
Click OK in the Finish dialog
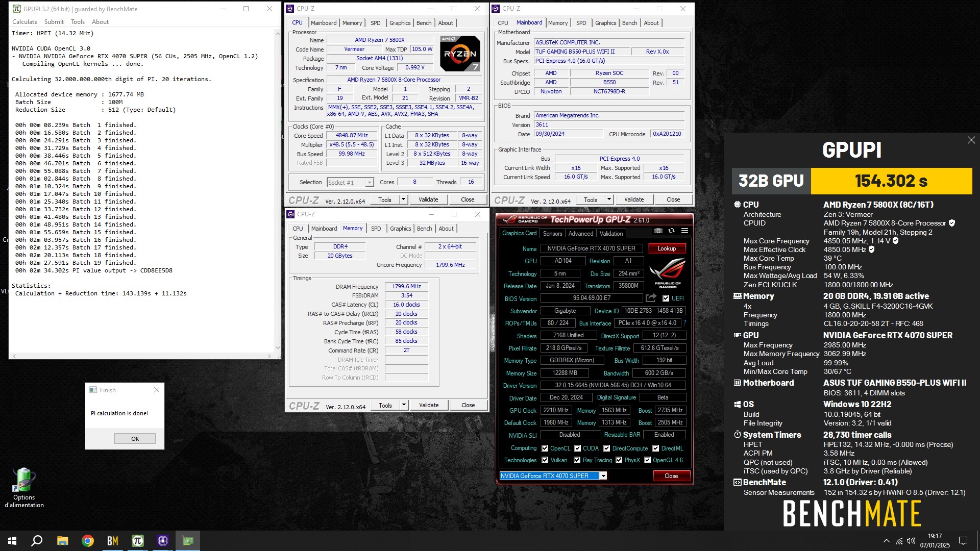(x=135, y=439)
